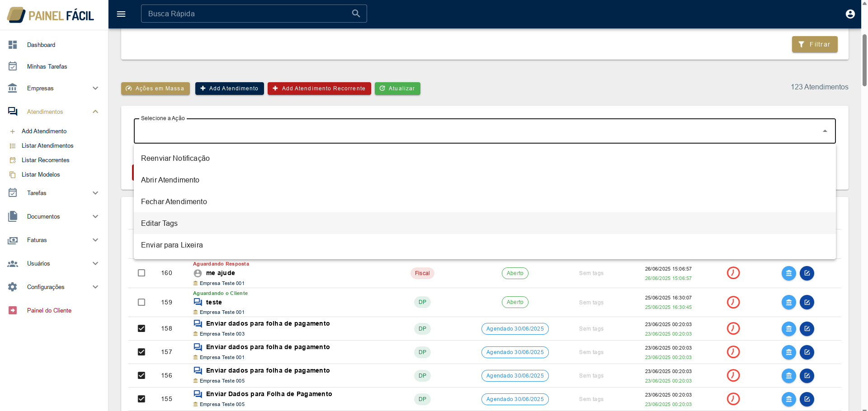The width and height of the screenshot is (868, 411).
Task: Click Agendado 30/06/2025 status on row 158
Action: pos(515,329)
